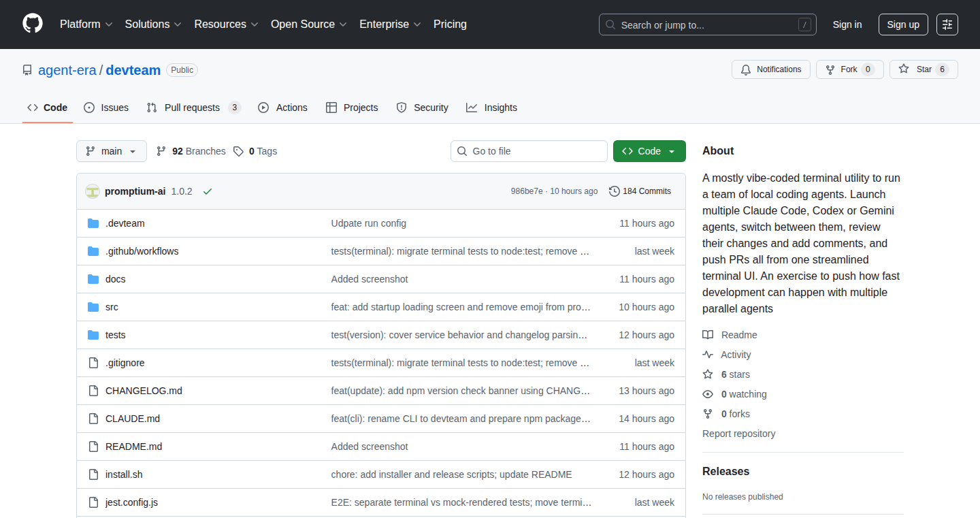Click the appearance settings icon button
This screenshot has width=980, height=518.
point(947,25)
